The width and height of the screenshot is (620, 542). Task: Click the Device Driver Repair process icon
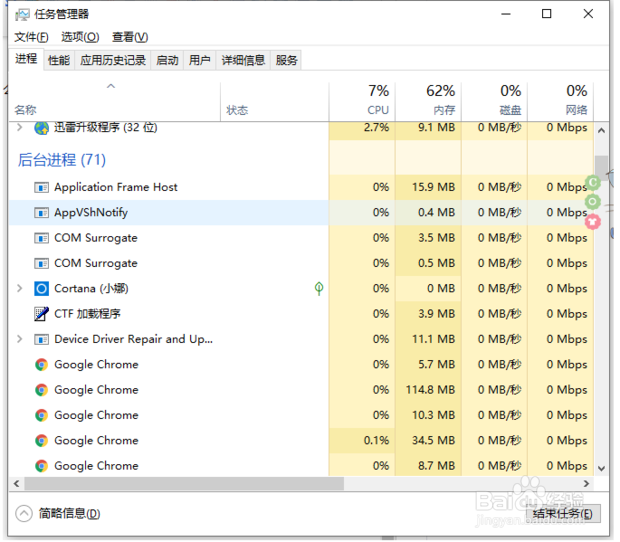(42, 339)
